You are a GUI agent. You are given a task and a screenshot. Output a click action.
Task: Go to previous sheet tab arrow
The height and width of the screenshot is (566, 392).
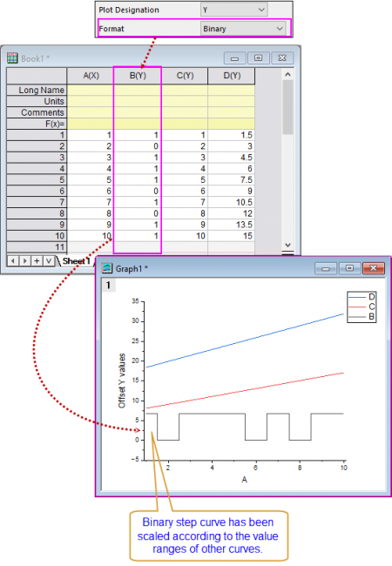(x=13, y=260)
